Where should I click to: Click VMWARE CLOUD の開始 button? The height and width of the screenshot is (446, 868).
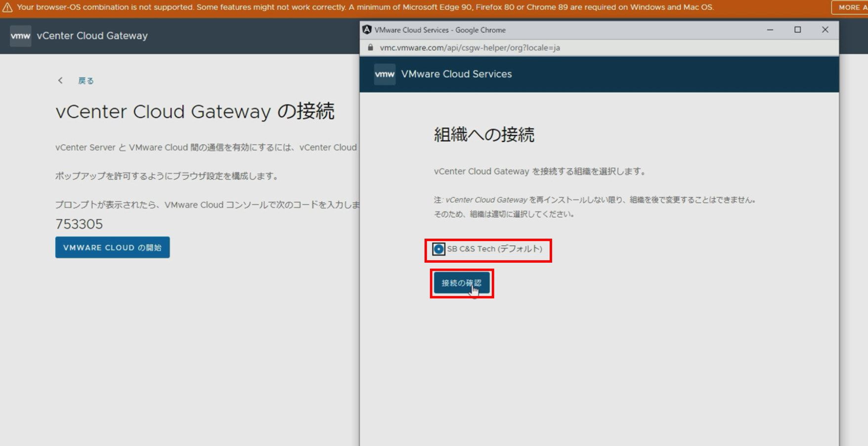(113, 247)
